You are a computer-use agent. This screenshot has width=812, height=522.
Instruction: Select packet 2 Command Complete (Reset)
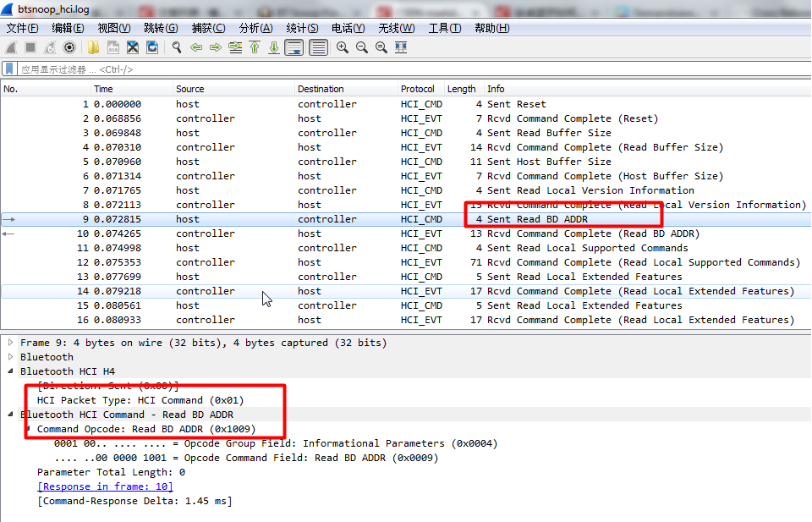[x=405, y=118]
